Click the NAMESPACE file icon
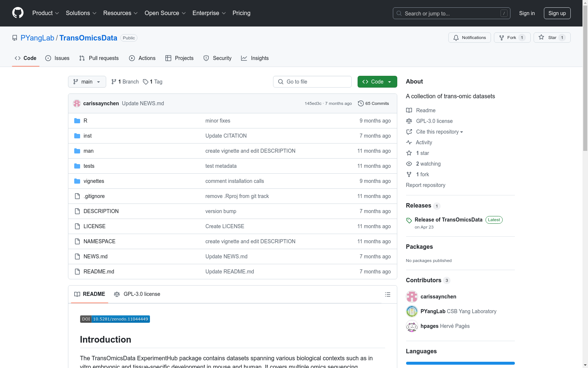 pos(77,241)
